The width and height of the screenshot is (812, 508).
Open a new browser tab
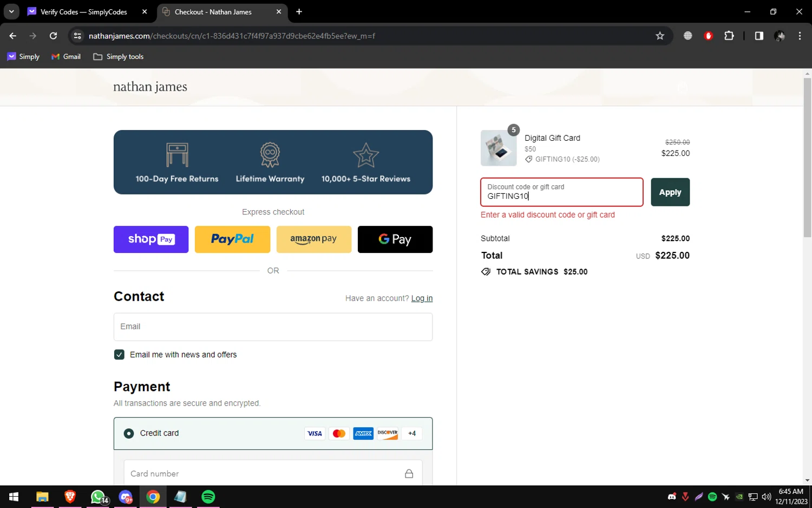click(x=299, y=12)
